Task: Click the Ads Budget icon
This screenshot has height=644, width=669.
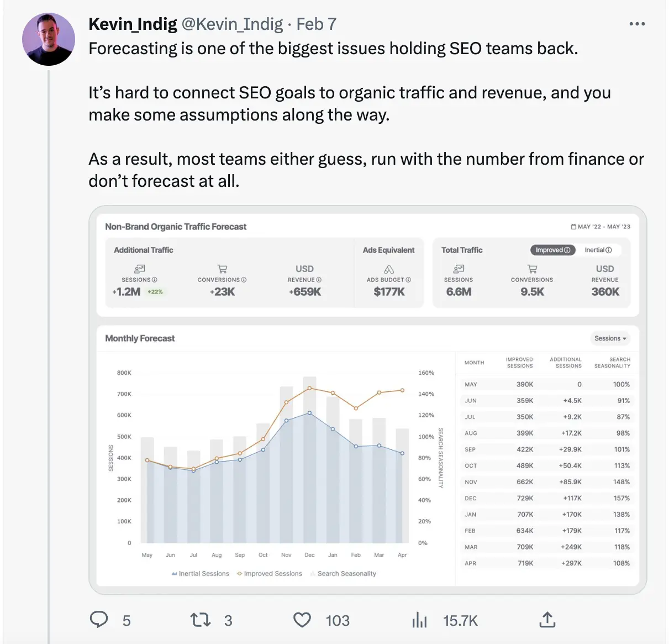Action: [x=389, y=269]
